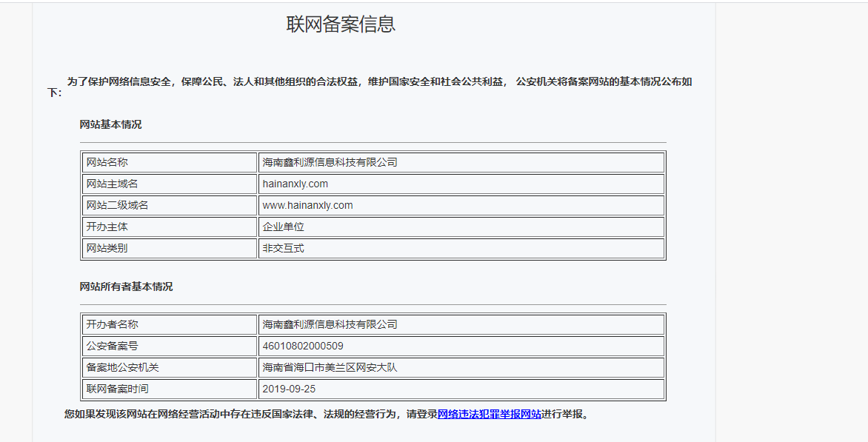Viewport: 868px width, 442px height.
Task: Click the main domain value hainanxly.com
Action: (295, 184)
